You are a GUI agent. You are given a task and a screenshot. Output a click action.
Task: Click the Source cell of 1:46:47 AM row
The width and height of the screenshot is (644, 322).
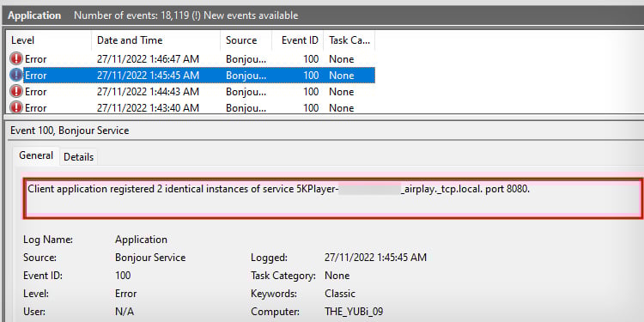(246, 59)
